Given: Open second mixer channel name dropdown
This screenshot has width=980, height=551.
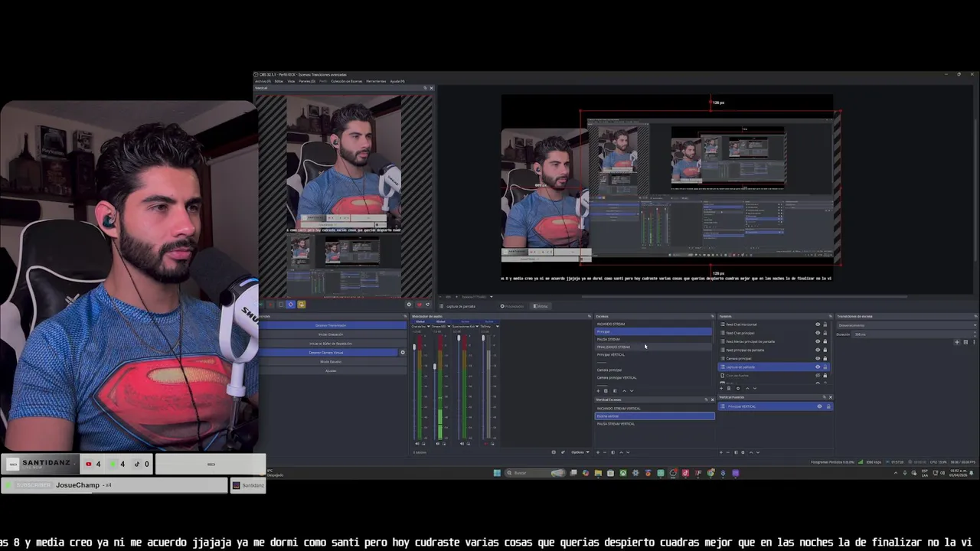Looking at the screenshot, I should click(441, 326).
